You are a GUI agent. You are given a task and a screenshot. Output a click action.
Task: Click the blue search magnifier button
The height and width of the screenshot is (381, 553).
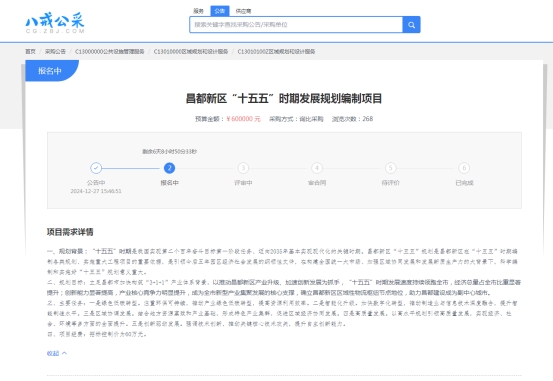(411, 25)
